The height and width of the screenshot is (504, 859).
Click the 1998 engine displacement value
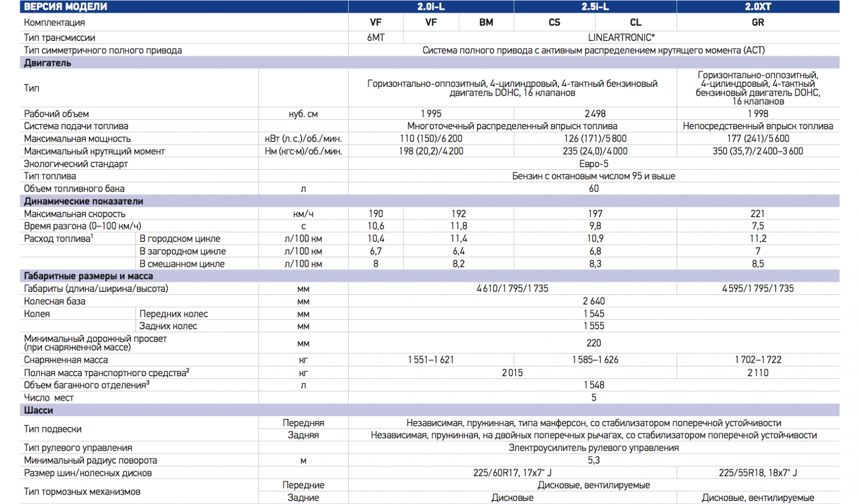757,114
